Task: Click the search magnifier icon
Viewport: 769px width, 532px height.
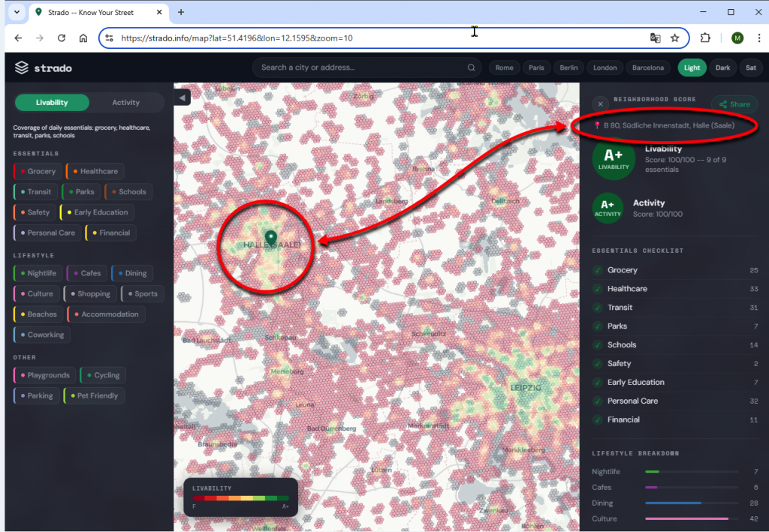Action: click(x=472, y=68)
